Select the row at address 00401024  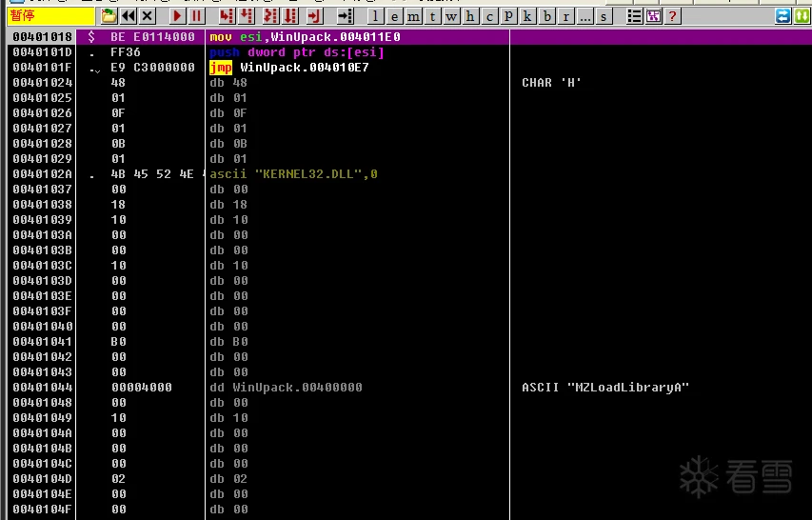pyautogui.click(x=409, y=83)
